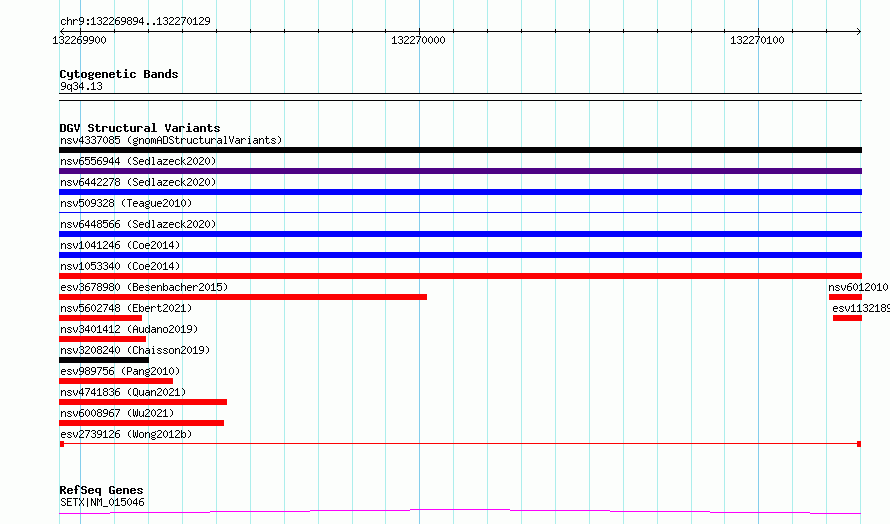Click the red bar below nsv6008967
890x524 pixels.
141,423
